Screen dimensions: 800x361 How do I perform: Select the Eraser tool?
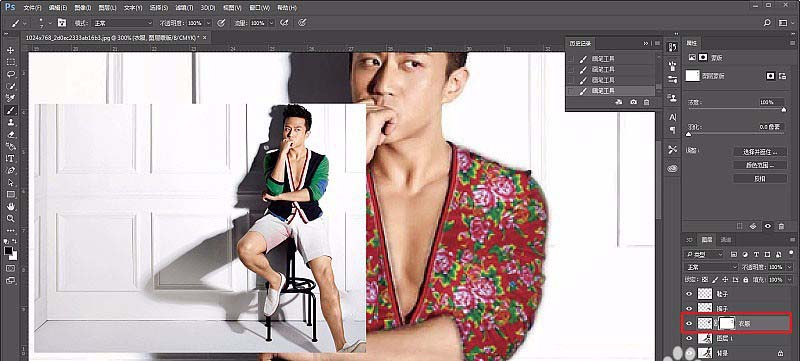11,135
